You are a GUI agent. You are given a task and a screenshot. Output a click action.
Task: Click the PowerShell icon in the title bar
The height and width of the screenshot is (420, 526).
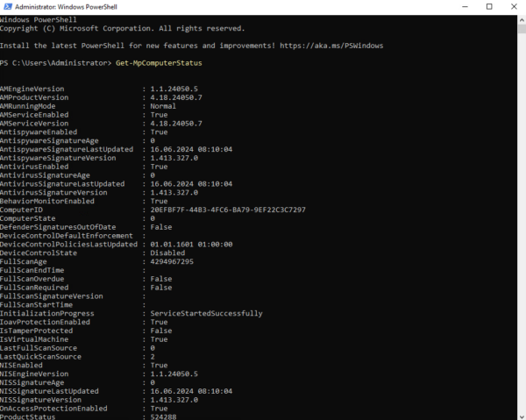pyautogui.click(x=7, y=7)
